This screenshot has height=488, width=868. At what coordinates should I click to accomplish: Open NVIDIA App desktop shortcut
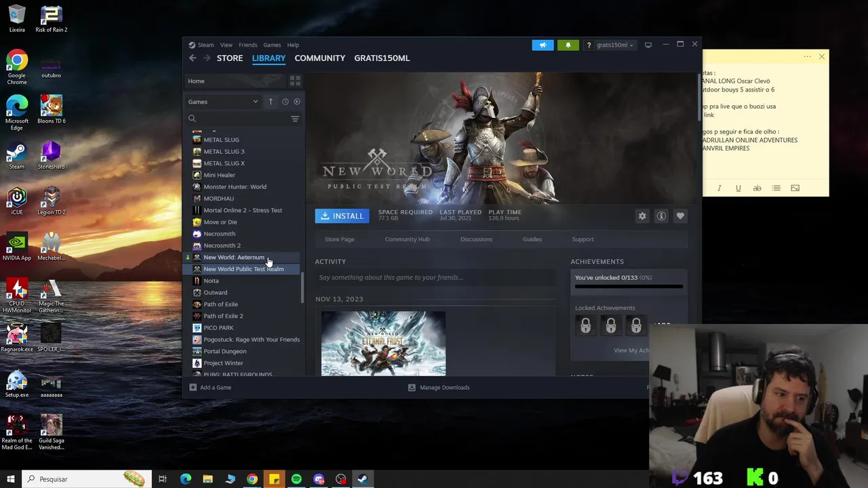[17, 246]
